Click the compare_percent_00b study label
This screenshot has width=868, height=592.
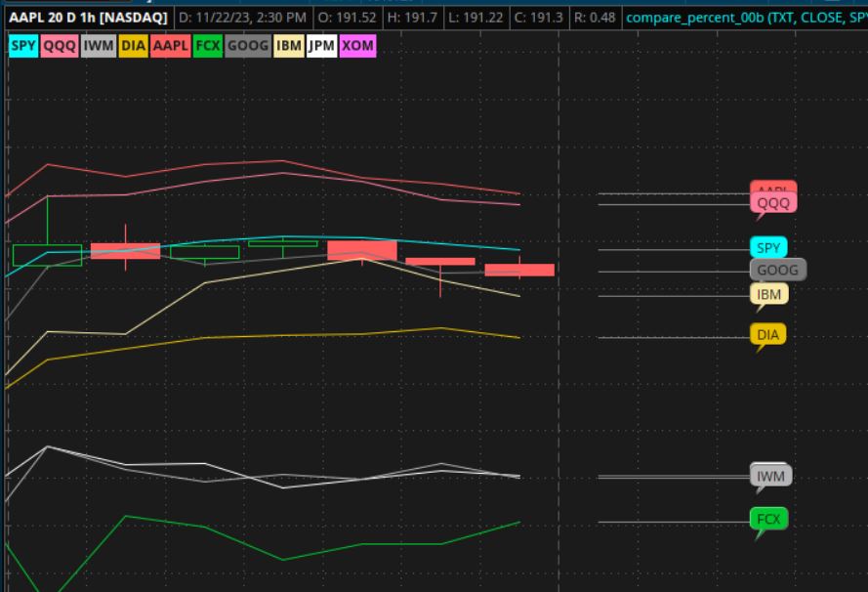pos(746,18)
